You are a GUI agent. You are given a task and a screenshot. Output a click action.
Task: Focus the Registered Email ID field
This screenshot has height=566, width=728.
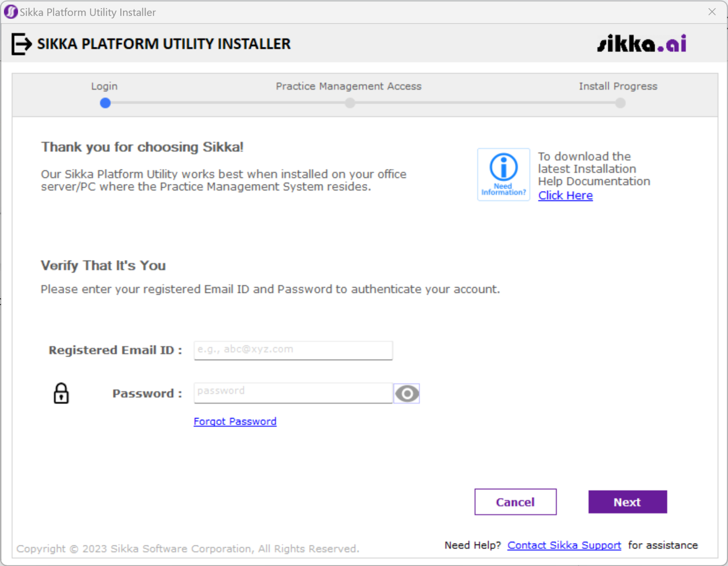pos(293,350)
